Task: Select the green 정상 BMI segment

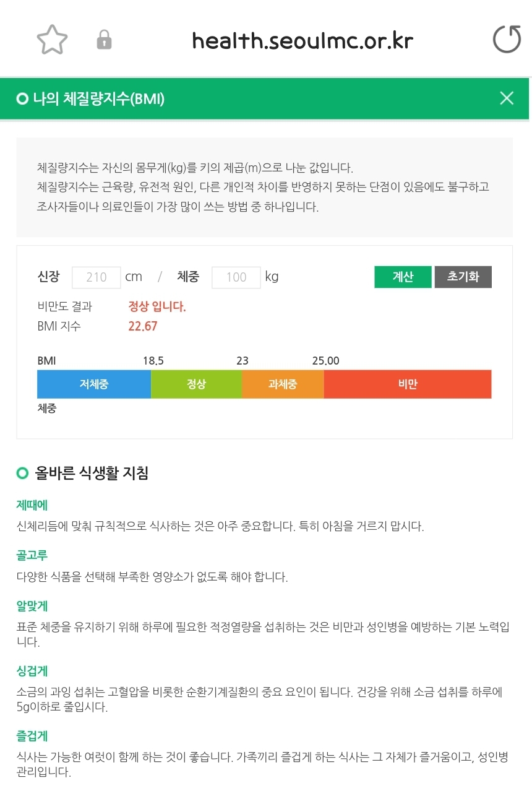Action: tap(196, 384)
